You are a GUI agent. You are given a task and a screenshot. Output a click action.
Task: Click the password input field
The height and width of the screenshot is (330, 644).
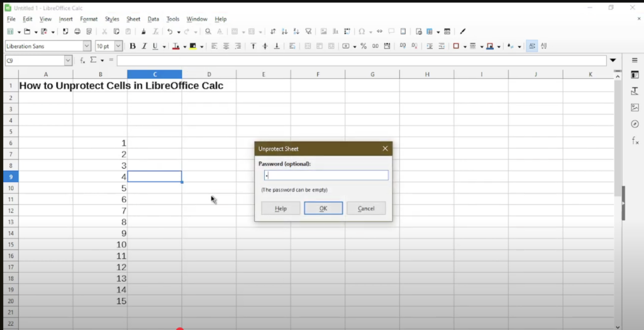point(326,175)
